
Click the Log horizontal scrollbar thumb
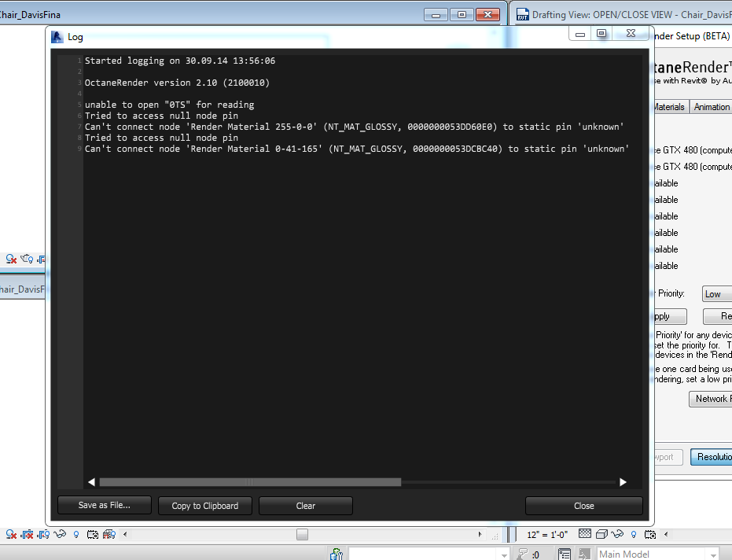coord(250,482)
